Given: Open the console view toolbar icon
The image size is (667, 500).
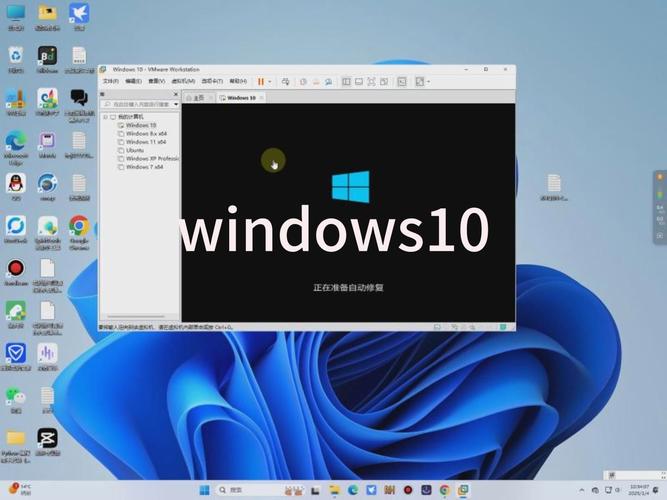Looking at the screenshot, I should click(x=401, y=81).
